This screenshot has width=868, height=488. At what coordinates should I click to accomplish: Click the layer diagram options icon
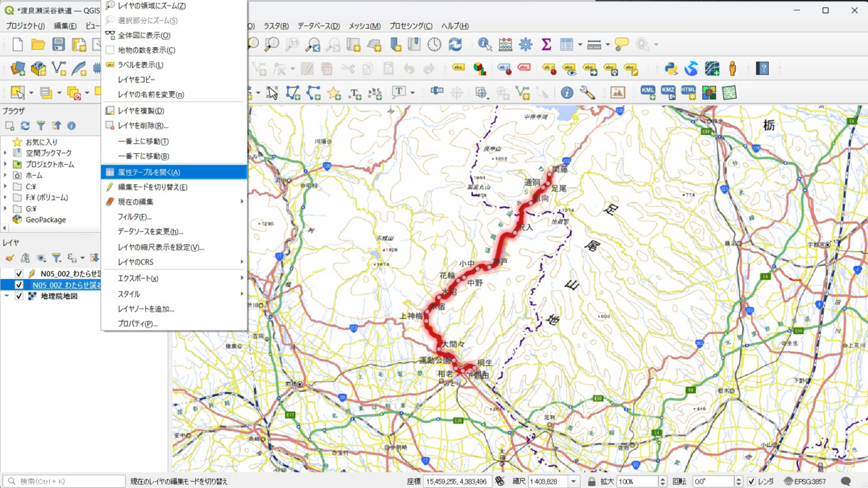[x=480, y=69]
